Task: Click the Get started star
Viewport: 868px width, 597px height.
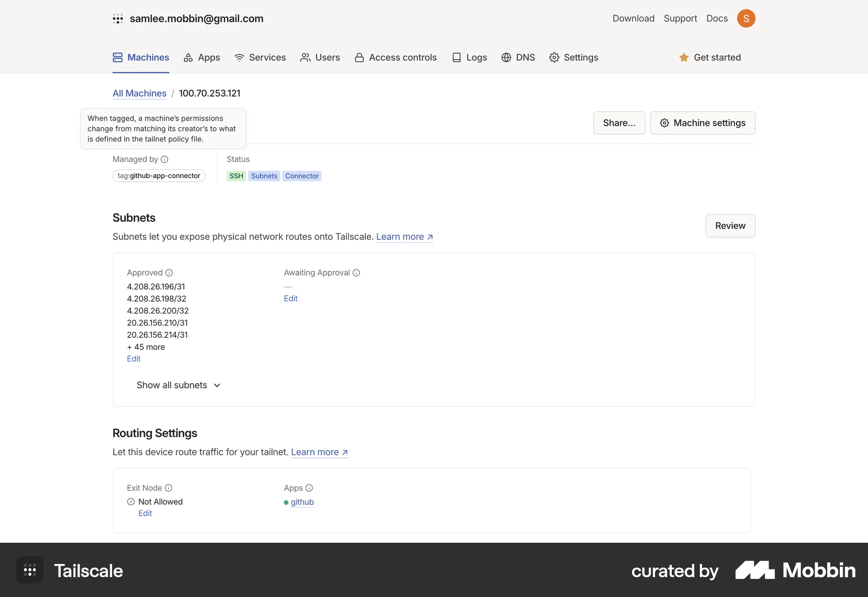Action: pyautogui.click(x=684, y=57)
